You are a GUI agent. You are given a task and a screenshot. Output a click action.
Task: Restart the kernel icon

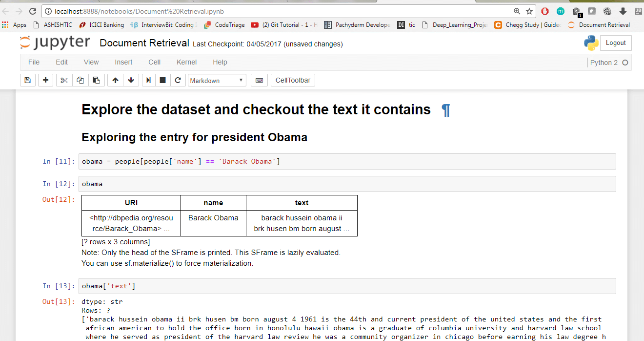tap(178, 81)
